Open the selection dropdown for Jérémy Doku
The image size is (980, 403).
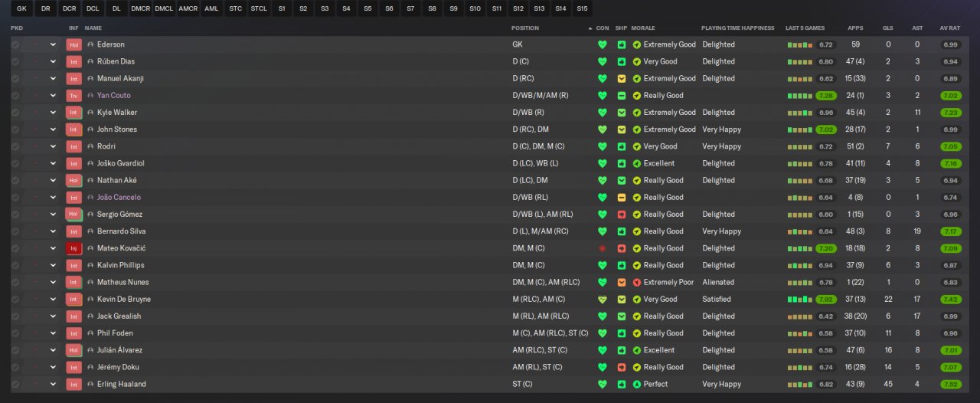click(x=53, y=367)
